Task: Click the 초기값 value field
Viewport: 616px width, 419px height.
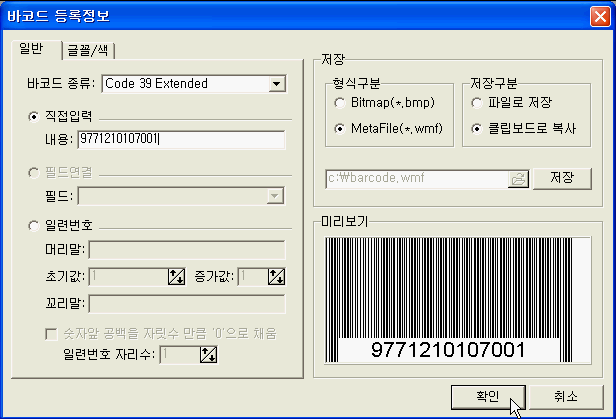Action: [128, 277]
